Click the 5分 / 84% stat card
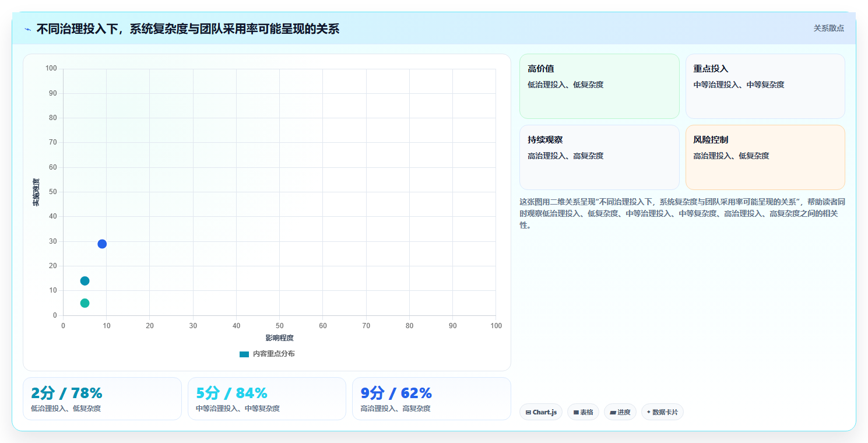This screenshot has height=443, width=868. click(x=267, y=399)
